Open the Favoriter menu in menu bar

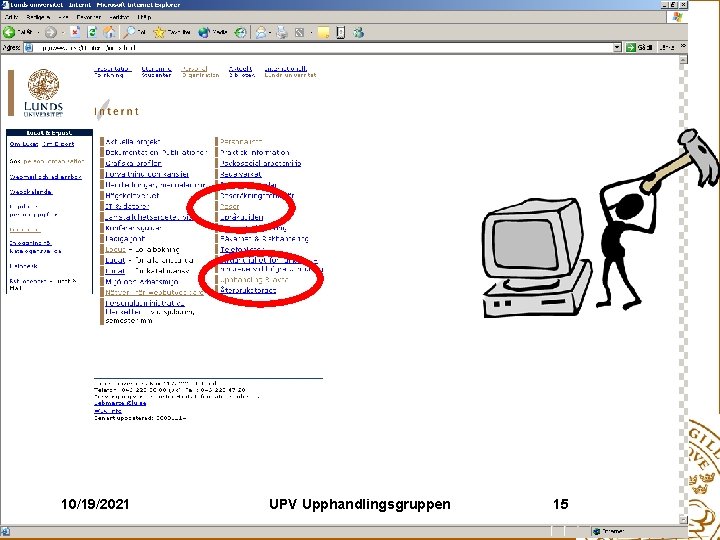(88, 17)
